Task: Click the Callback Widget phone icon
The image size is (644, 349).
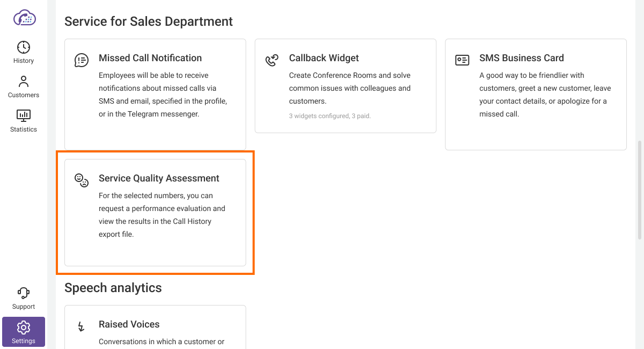Action: (272, 60)
